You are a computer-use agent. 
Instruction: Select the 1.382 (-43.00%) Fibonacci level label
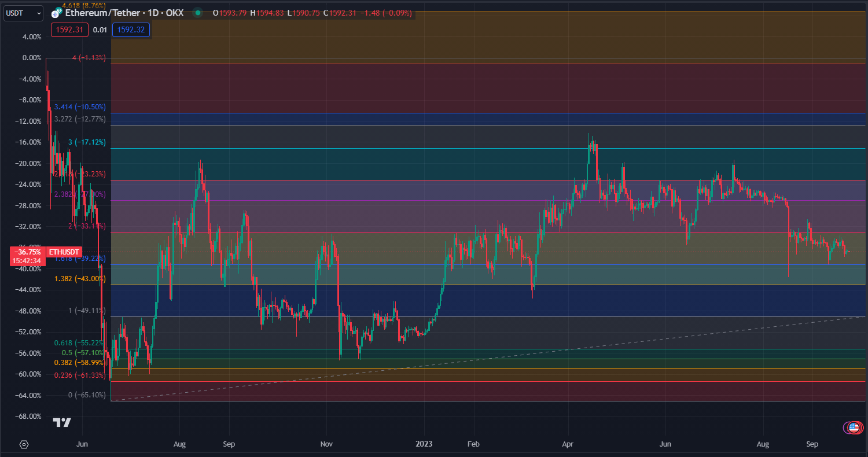(80, 279)
